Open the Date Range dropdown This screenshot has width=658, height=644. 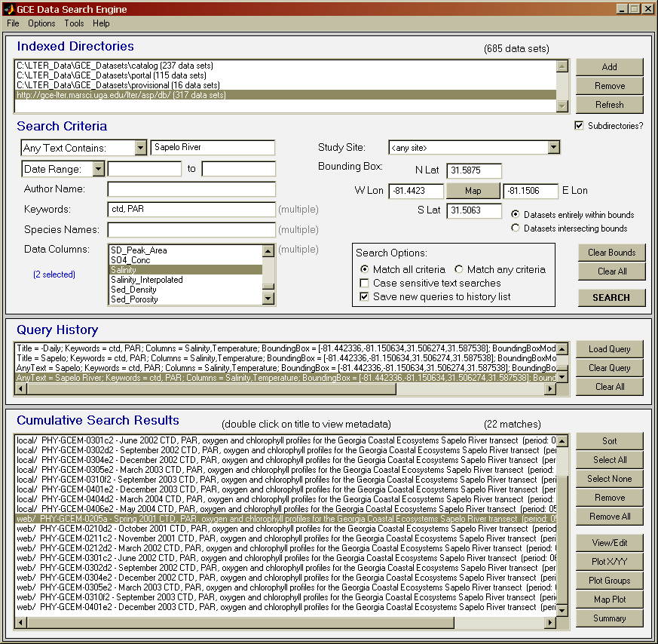pyautogui.click(x=98, y=169)
